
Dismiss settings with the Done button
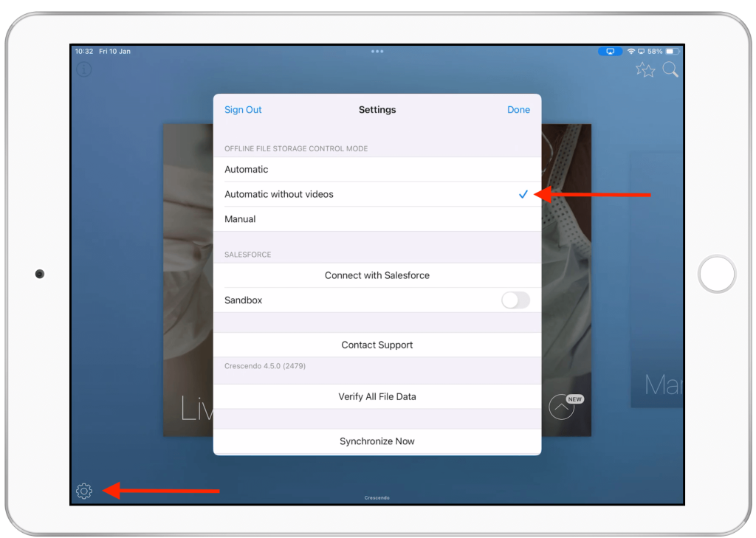[518, 109]
